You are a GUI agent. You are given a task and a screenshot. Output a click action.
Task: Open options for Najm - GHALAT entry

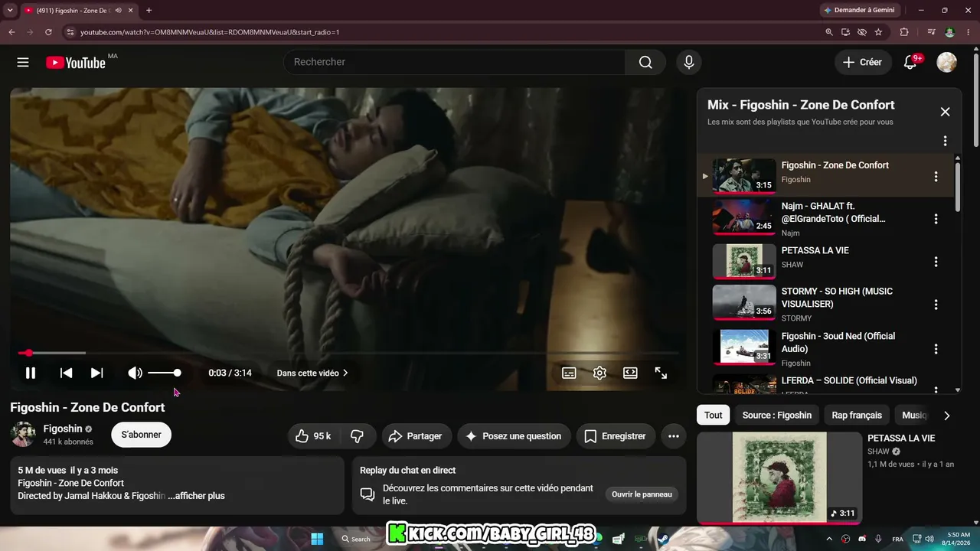[936, 219]
